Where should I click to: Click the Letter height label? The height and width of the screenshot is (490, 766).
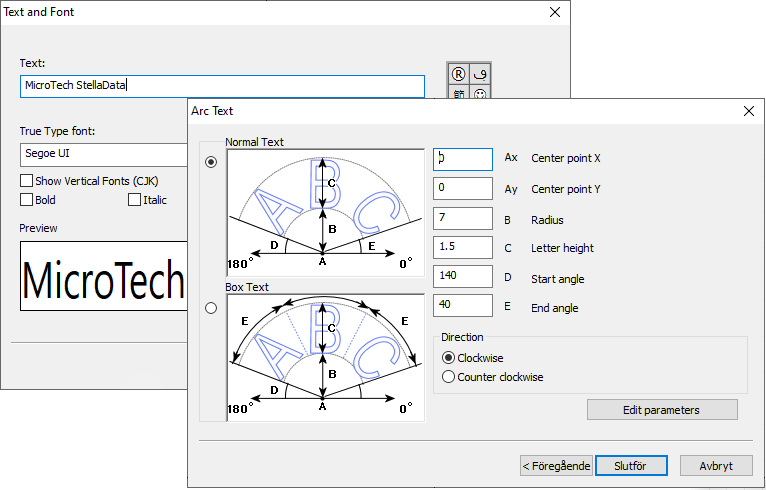tap(562, 248)
